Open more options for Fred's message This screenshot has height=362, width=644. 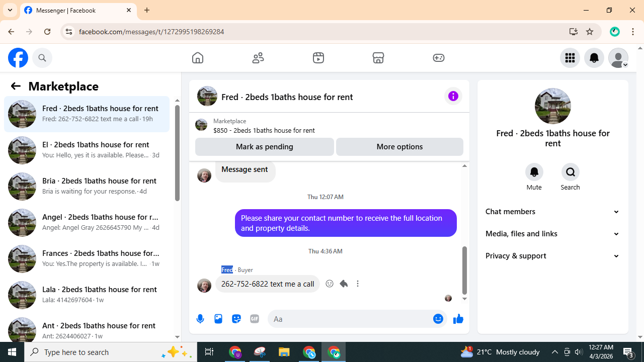(x=358, y=284)
